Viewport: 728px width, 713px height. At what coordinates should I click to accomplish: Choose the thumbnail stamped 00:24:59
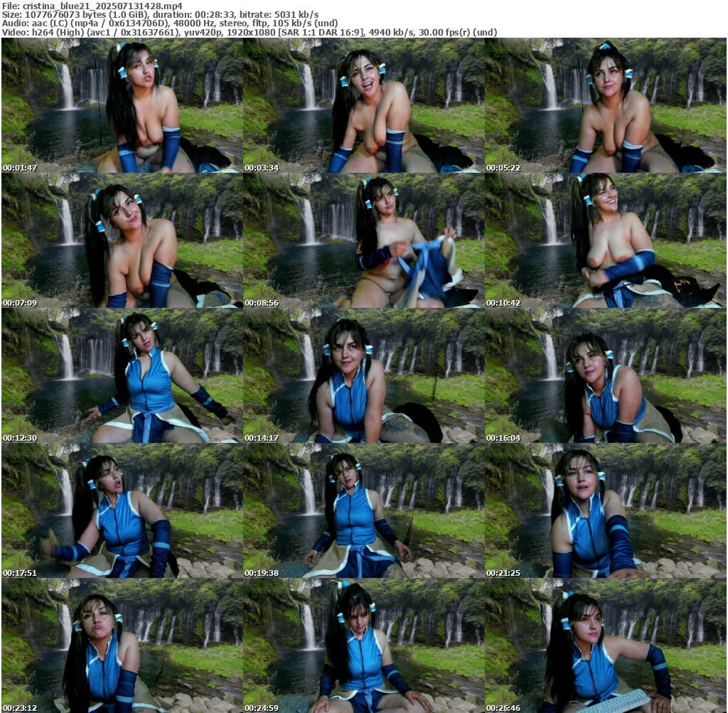[363, 645]
